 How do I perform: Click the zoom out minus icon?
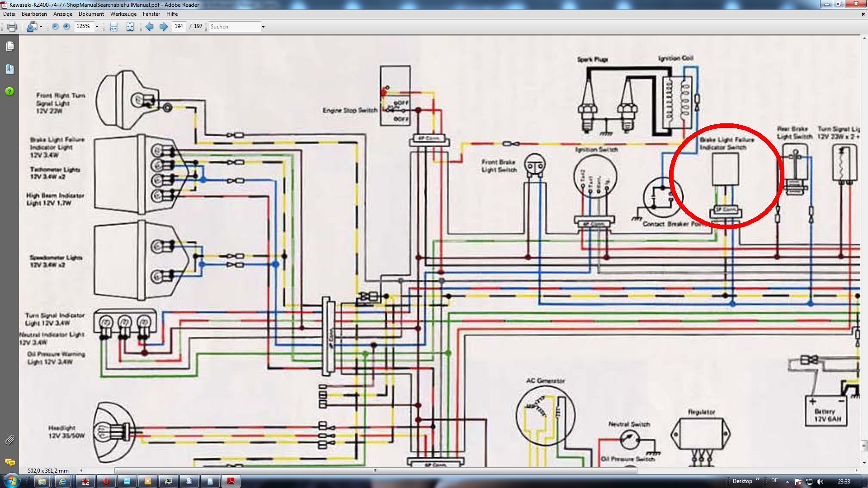tap(55, 27)
